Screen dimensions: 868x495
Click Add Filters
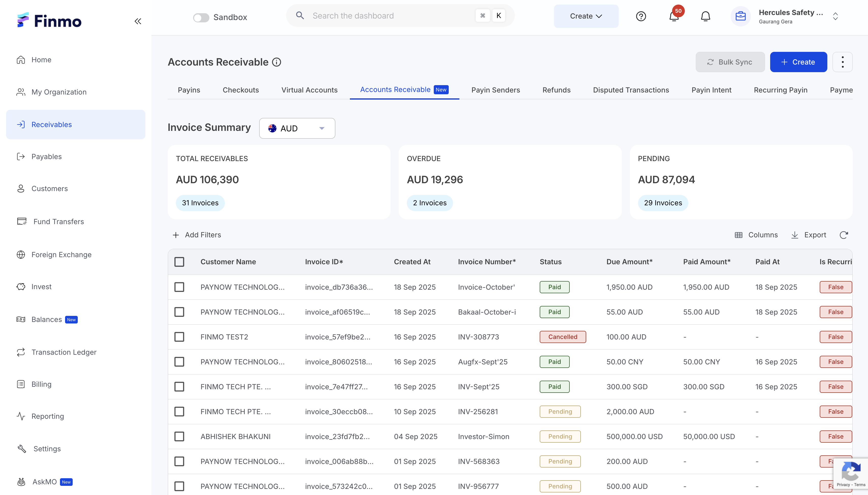tap(197, 235)
